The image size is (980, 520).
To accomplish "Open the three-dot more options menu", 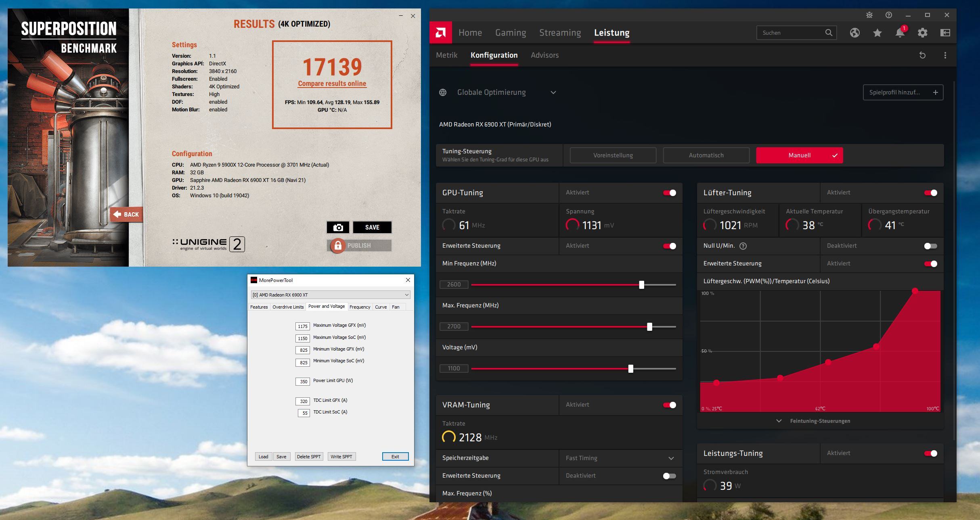I will pos(945,55).
